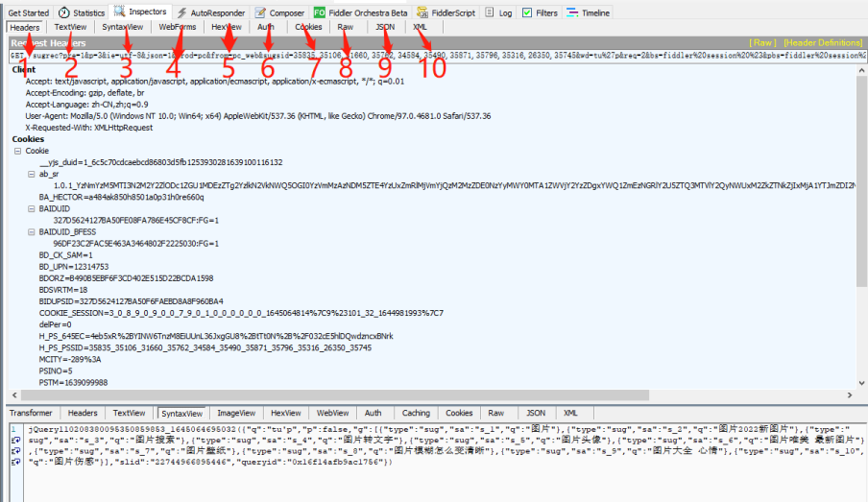Select the BDORZ cookie row
The width and height of the screenshot is (868, 502).
[x=126, y=278]
